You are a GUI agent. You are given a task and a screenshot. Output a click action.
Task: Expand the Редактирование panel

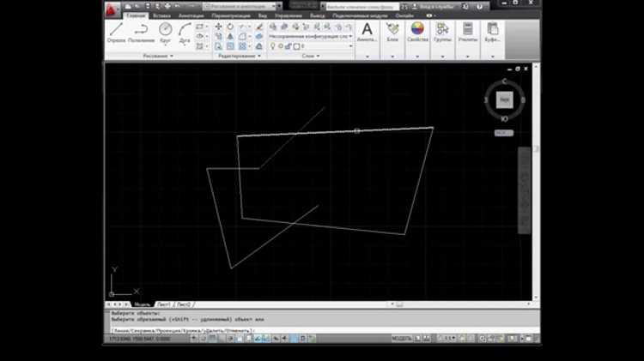(240, 56)
